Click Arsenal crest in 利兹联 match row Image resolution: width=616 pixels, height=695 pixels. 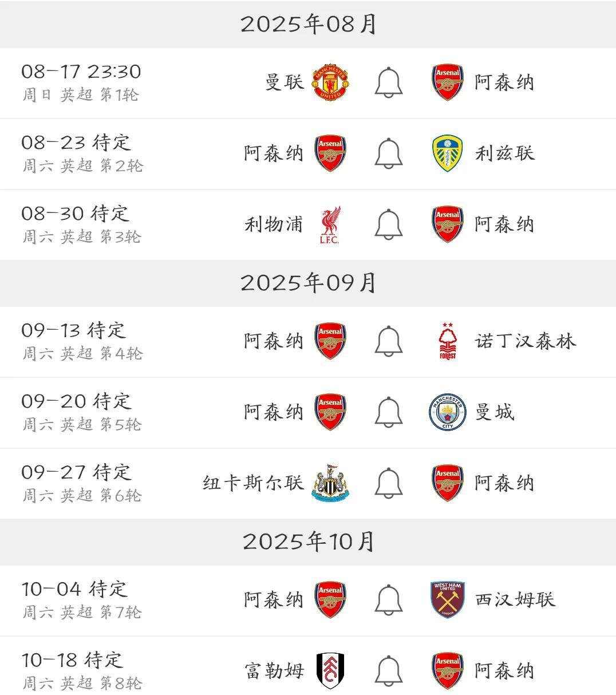tap(330, 153)
